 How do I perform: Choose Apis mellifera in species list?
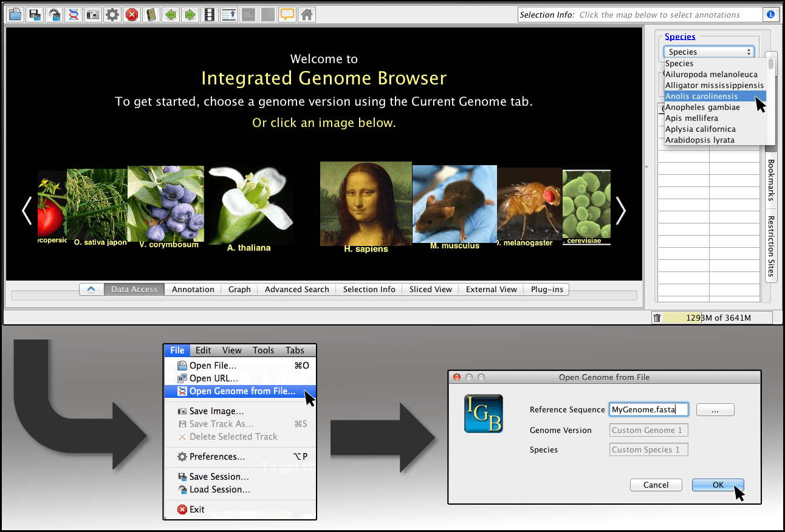click(691, 118)
